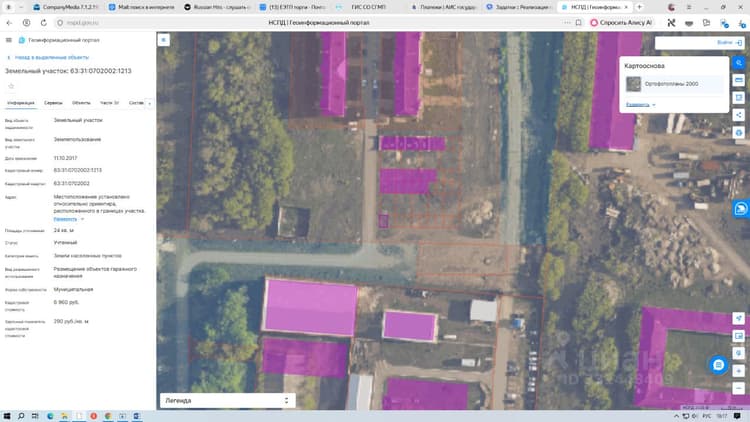
Task: Click the map search magnifier button
Action: pos(739,63)
